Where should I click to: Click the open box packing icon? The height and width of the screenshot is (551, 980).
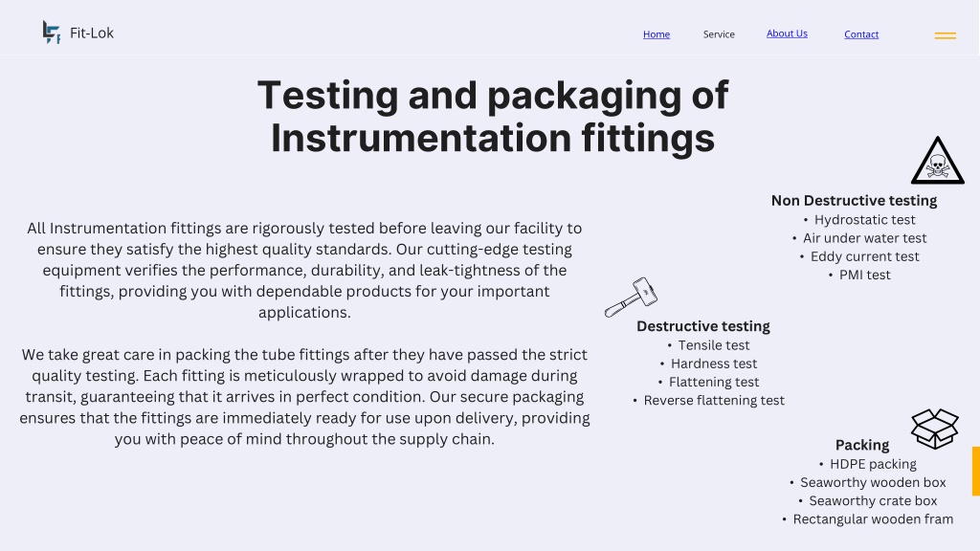(934, 429)
